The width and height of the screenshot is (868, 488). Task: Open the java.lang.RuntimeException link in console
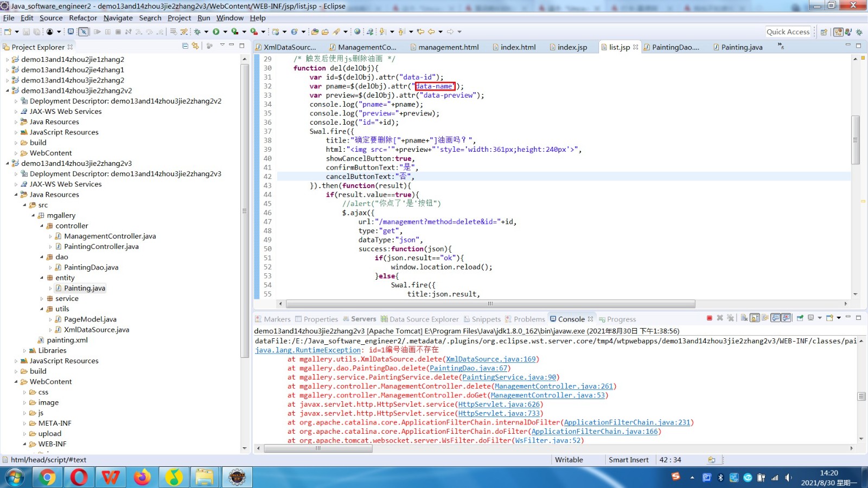tap(308, 350)
